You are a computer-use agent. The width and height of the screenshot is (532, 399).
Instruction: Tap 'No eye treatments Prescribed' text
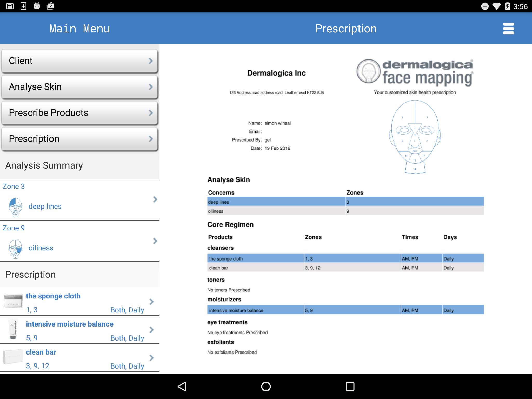coord(237,332)
